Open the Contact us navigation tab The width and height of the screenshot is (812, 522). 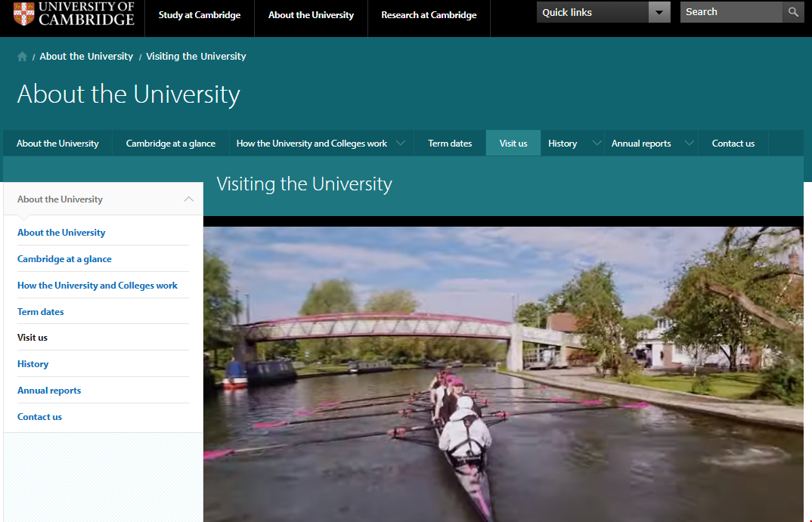click(x=733, y=144)
